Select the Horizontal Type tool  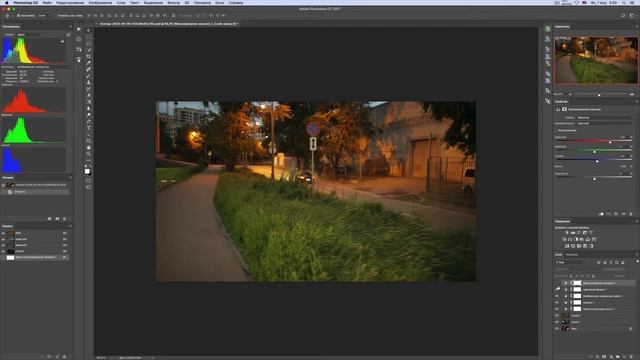coord(89,128)
